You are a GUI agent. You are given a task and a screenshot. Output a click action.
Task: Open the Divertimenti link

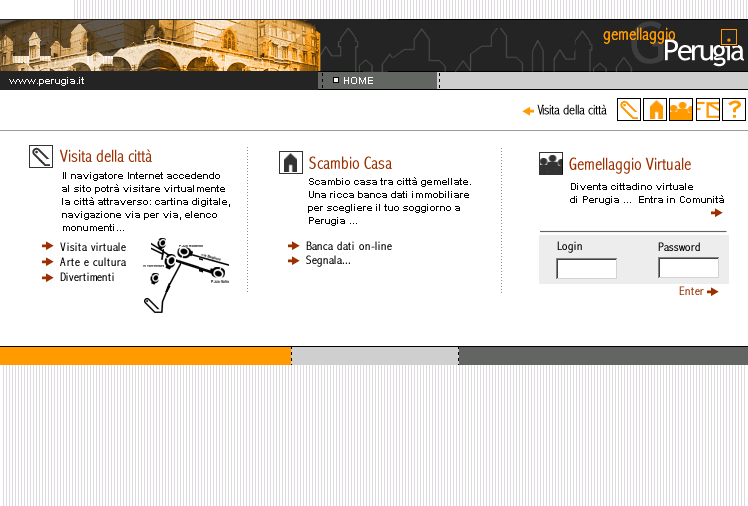(87, 277)
